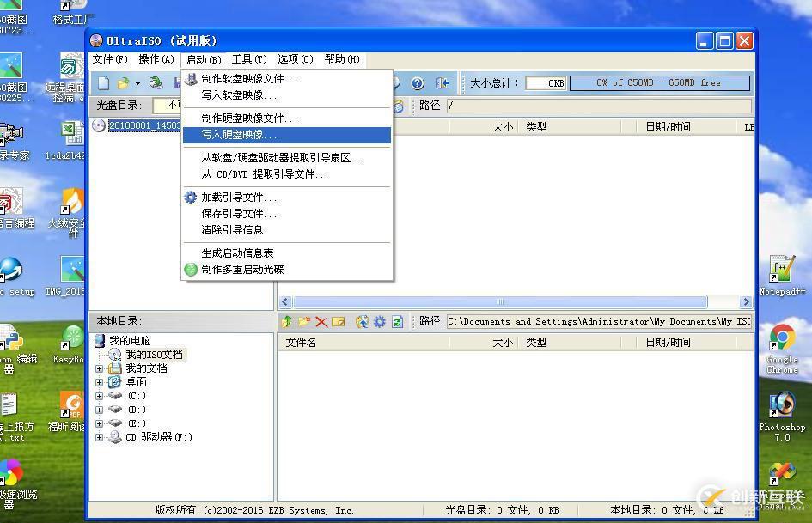Click the Open file folder toolbar icon
The image size is (812, 523).
click(123, 82)
